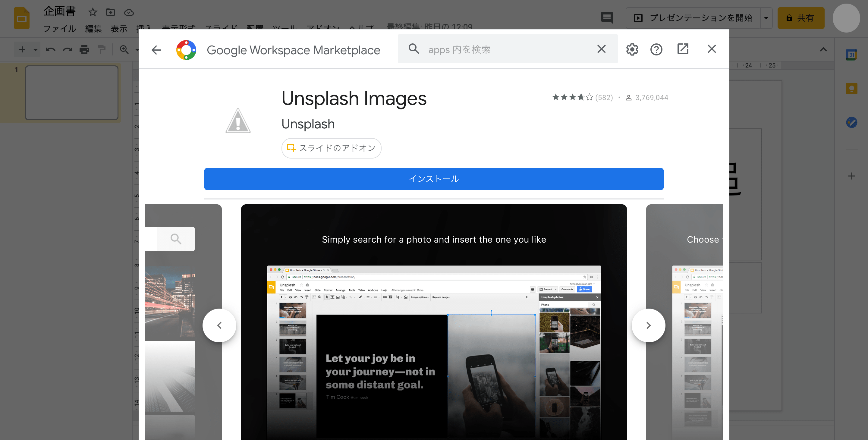Open the ファイル menu

[x=59, y=29]
